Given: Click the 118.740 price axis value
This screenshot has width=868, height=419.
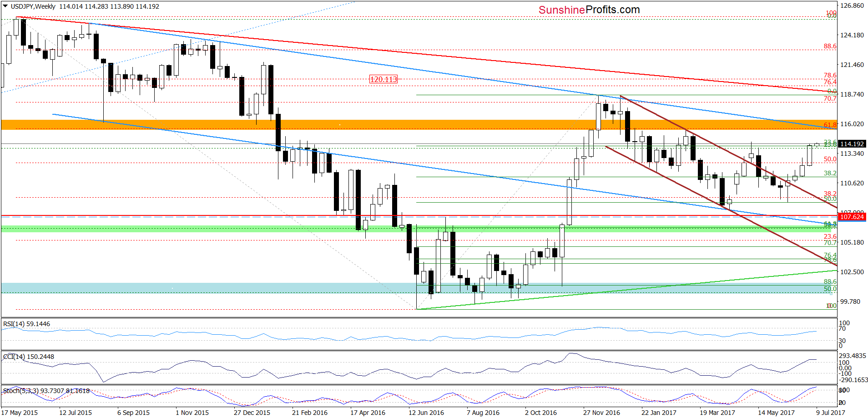Looking at the screenshot, I should click(852, 94).
